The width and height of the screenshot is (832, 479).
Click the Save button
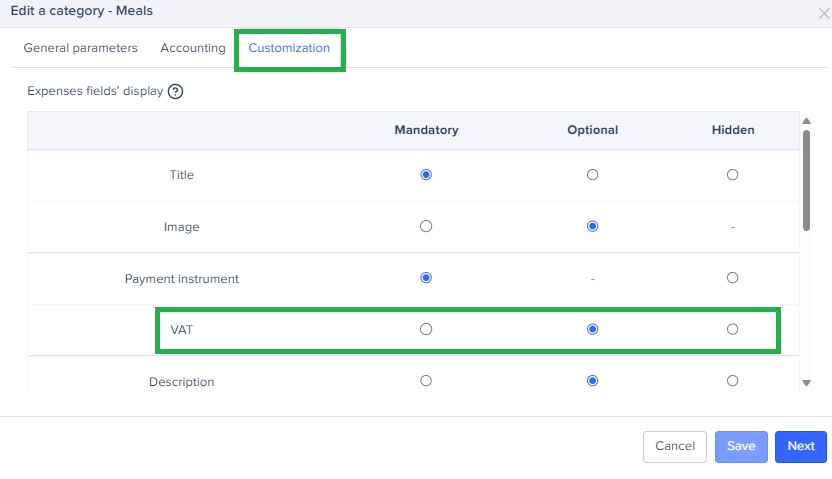(x=741, y=446)
